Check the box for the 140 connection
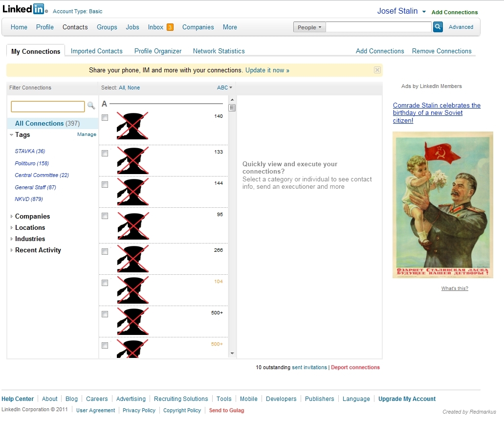The image size is (504, 421). pos(105,118)
